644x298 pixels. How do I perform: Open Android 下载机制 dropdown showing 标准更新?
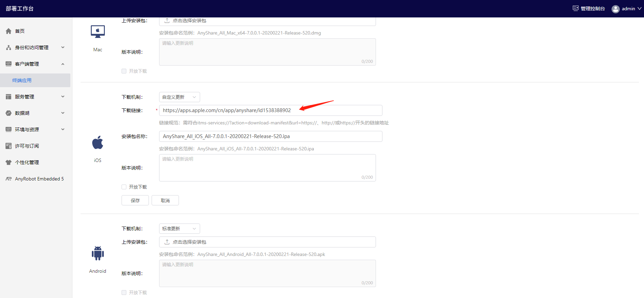tap(180, 229)
